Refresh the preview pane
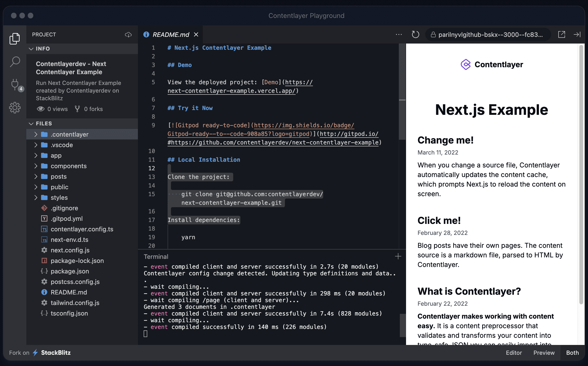 (x=415, y=34)
